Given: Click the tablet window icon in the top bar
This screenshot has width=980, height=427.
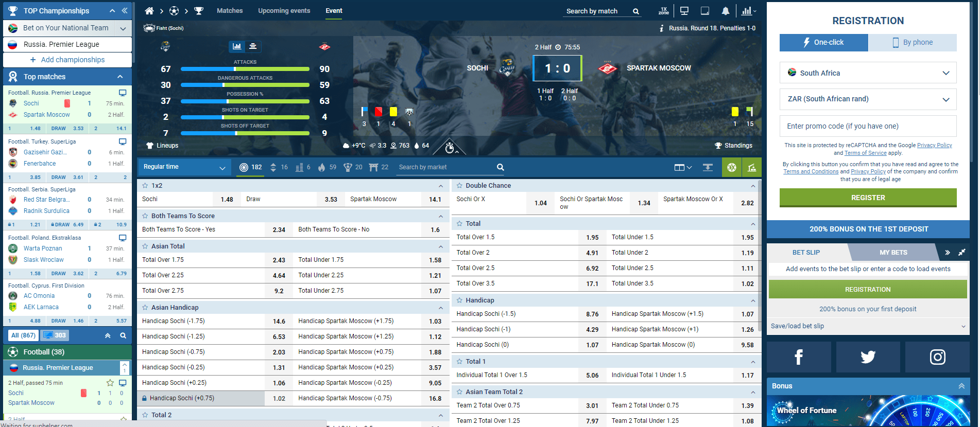Looking at the screenshot, I should coord(705,11).
